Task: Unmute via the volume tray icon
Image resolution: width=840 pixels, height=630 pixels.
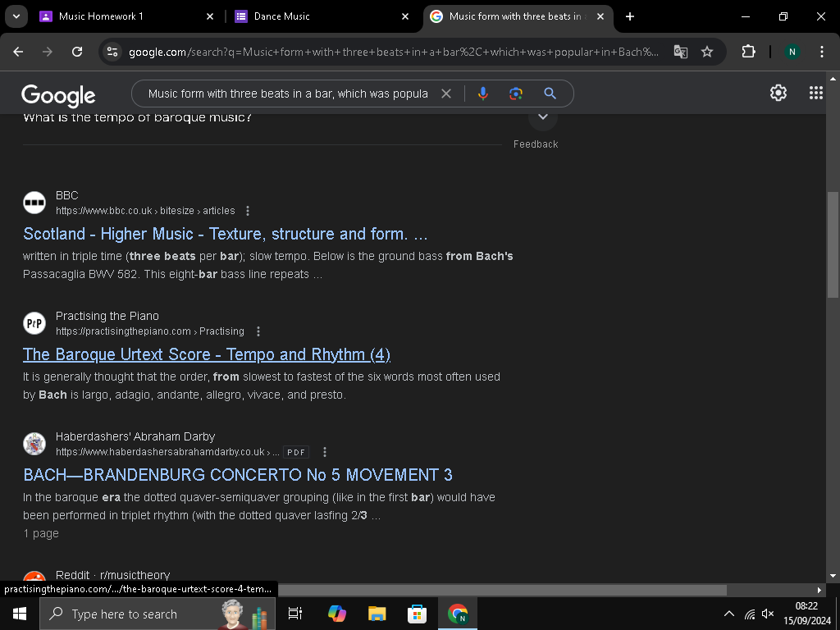Action: point(768,614)
